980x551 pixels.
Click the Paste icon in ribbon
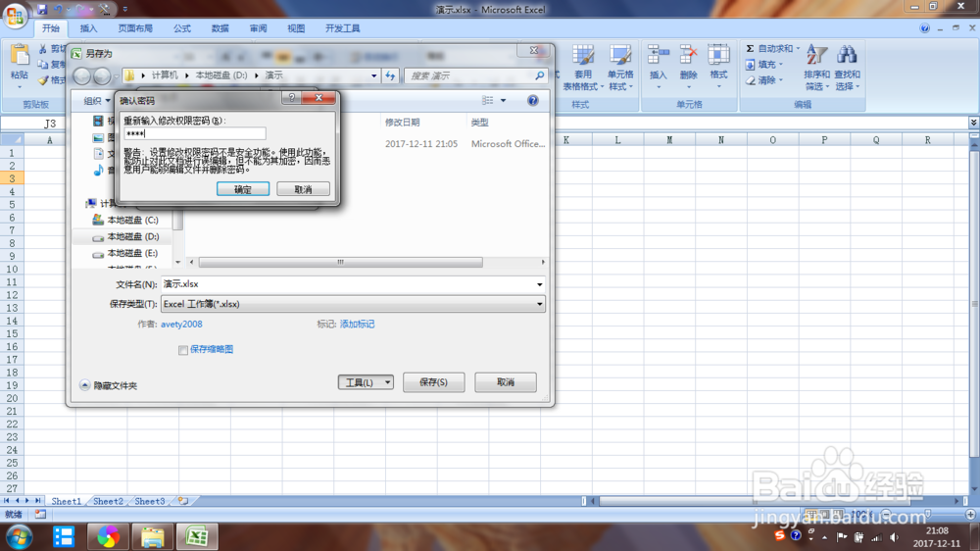(20, 55)
